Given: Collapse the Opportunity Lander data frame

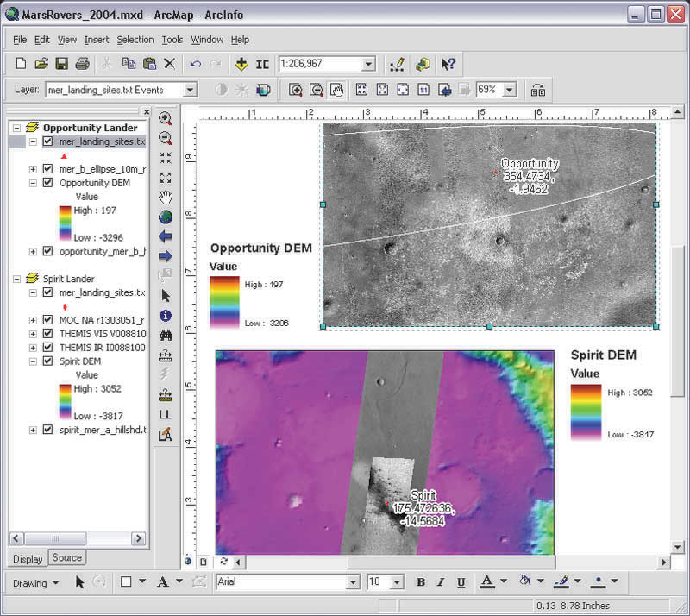Looking at the screenshot, I should [16, 128].
